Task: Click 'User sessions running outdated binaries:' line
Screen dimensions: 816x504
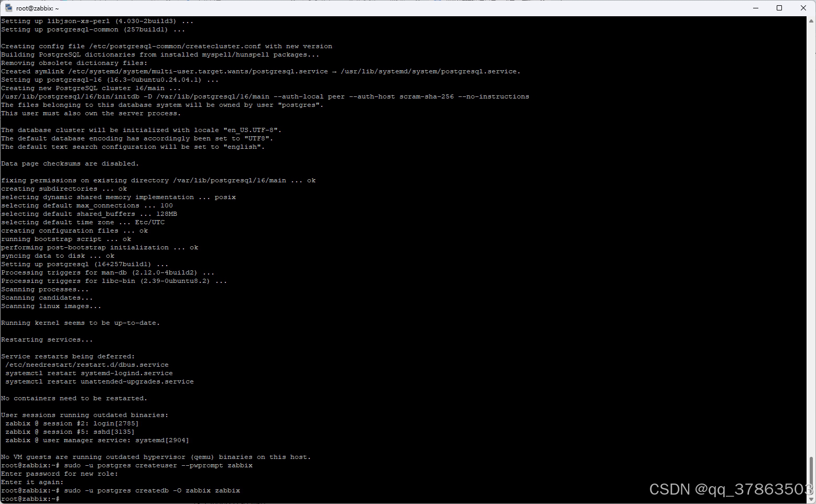Action: point(85,415)
